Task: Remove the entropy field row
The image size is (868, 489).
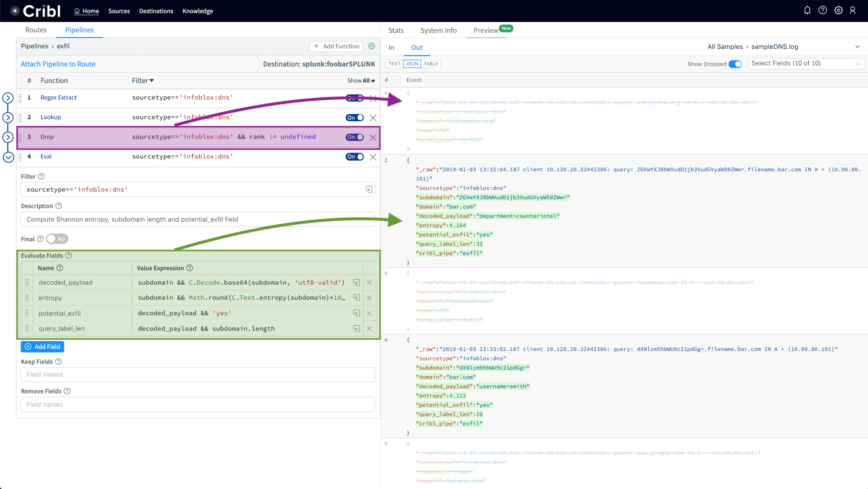Action: (369, 298)
